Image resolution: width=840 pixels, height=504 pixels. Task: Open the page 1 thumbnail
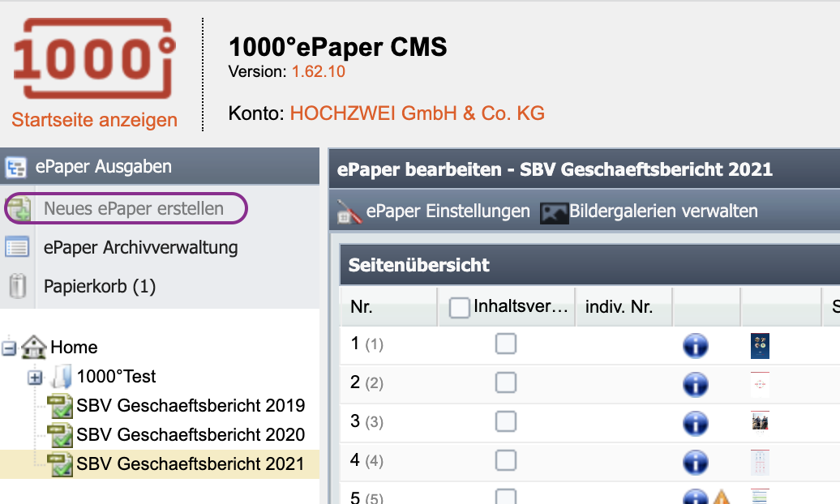[x=760, y=346]
